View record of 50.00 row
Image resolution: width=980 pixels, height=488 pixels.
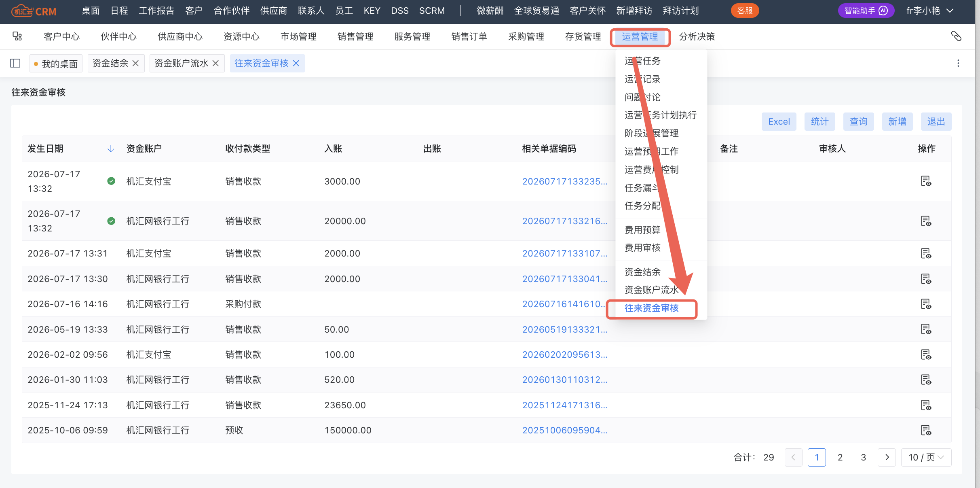(x=926, y=329)
